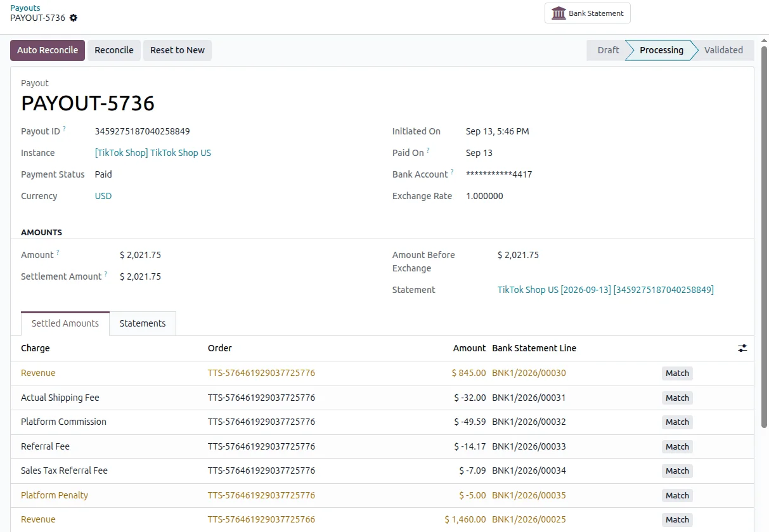
Task: Click the $ -49.59 amount cell
Action: coord(470,422)
